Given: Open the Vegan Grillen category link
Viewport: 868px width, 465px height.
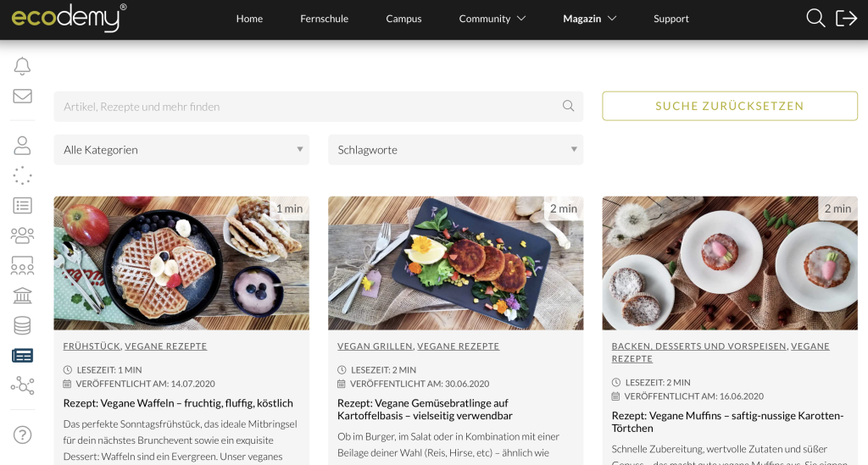Looking at the screenshot, I should 375,346.
